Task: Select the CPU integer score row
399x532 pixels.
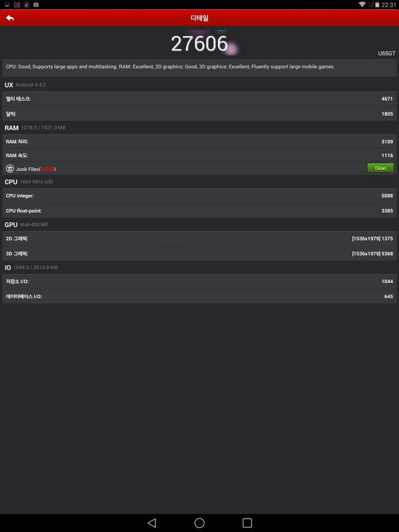Action: click(x=200, y=196)
